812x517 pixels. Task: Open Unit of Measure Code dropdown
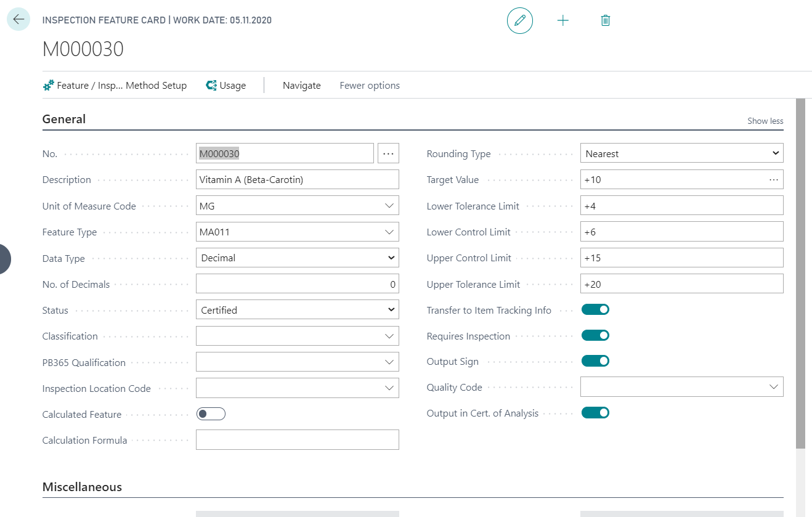pos(389,206)
